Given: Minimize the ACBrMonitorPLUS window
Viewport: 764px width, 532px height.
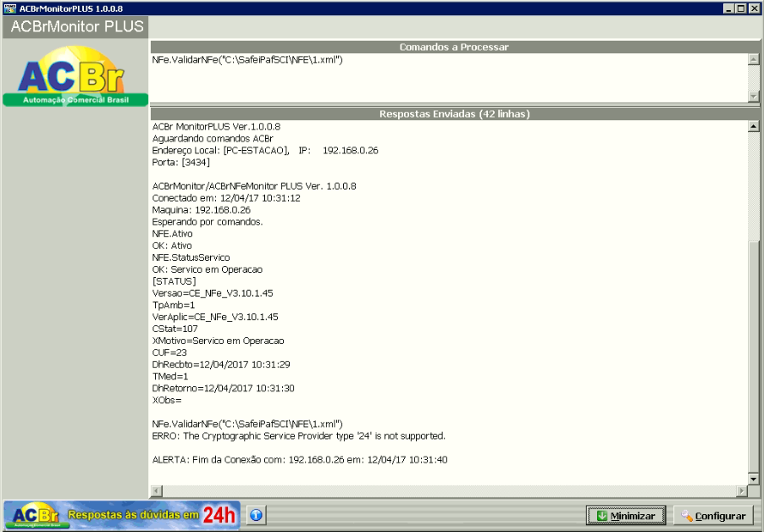Looking at the screenshot, I should coord(728,8).
